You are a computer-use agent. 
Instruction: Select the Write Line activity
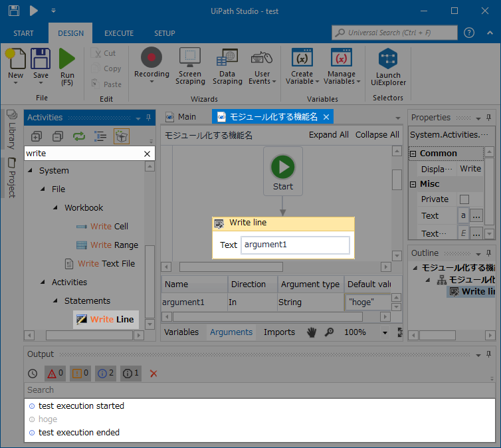click(106, 319)
